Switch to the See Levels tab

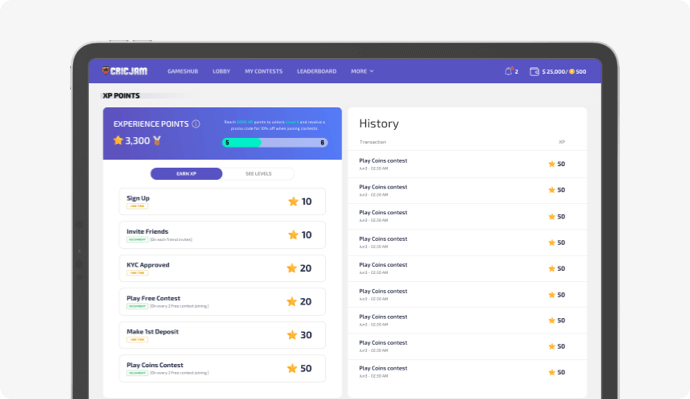point(258,174)
